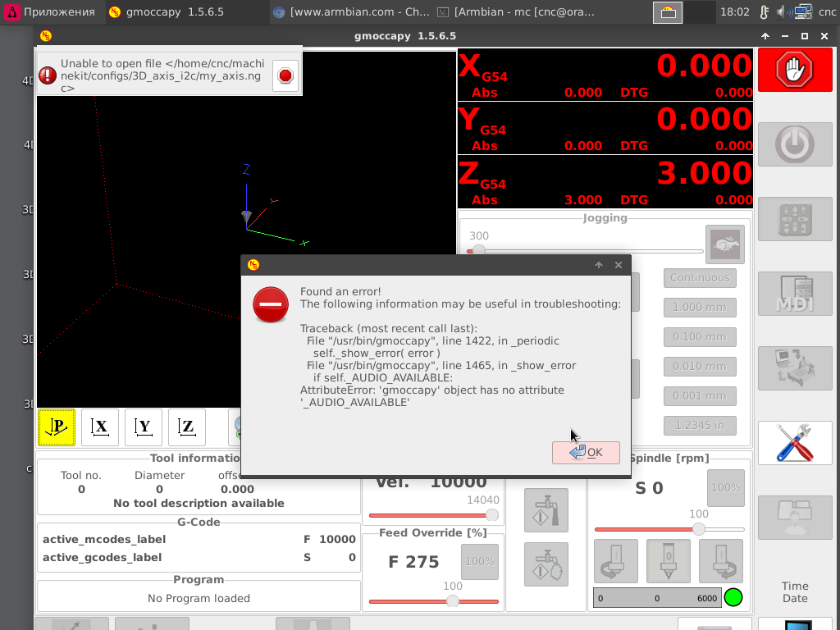Screen dimensions: 840x630
Task: Click the spindle speed bar 0 to 6000
Action: 657,598
